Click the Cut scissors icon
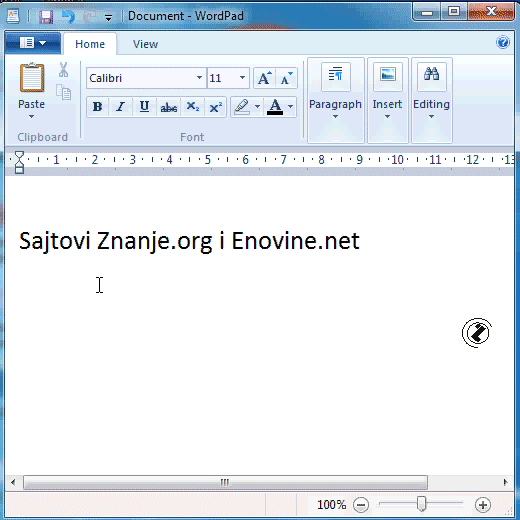Screen dimensions: 520x520 coord(63,70)
